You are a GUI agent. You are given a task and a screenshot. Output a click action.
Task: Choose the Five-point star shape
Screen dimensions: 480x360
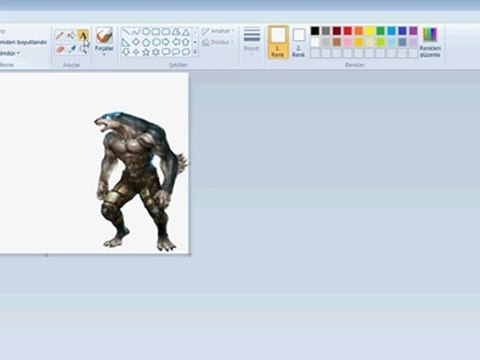click(146, 52)
